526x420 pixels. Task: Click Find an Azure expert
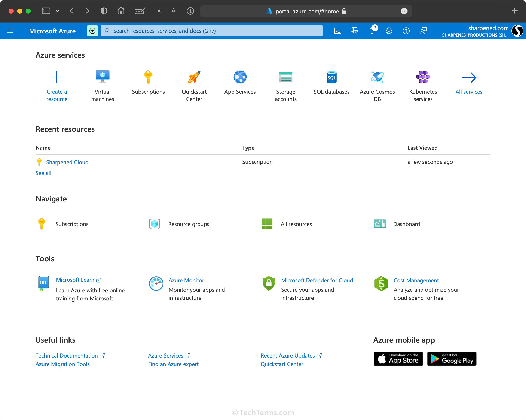[173, 364]
